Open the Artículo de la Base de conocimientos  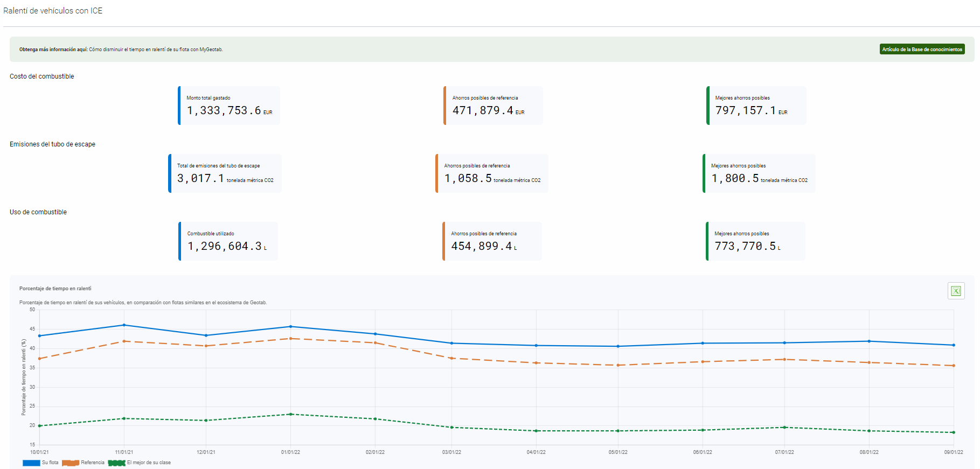922,50
